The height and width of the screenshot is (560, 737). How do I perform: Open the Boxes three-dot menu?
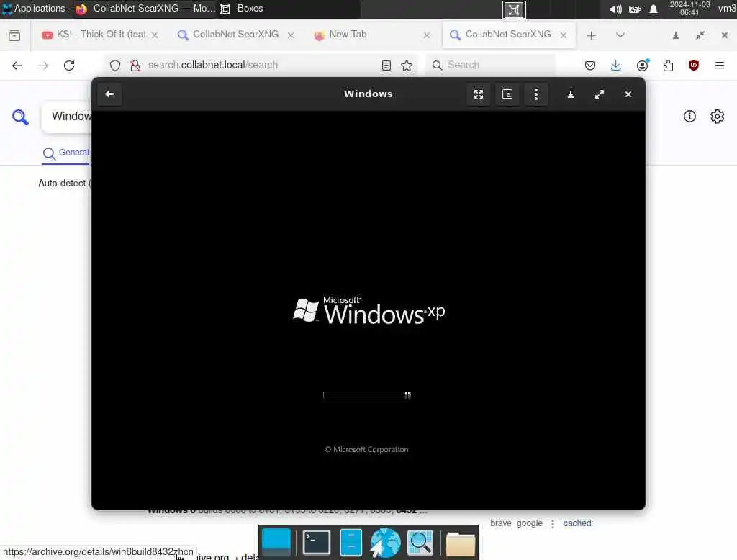(535, 94)
